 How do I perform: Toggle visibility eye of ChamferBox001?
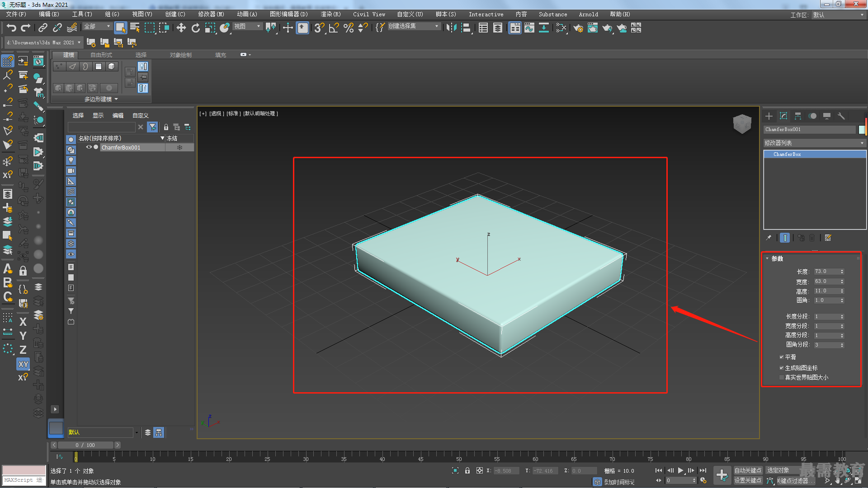tap(89, 147)
